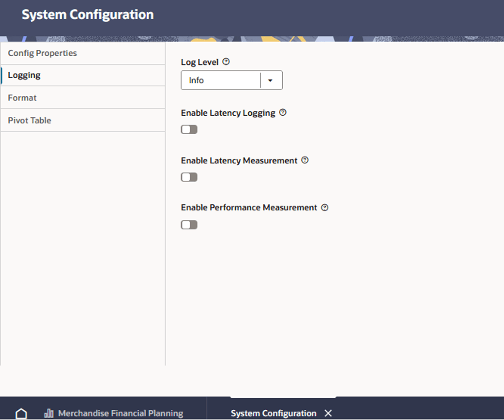
Task: Click the Merchandise Financial Planning chart icon
Action: [48, 413]
